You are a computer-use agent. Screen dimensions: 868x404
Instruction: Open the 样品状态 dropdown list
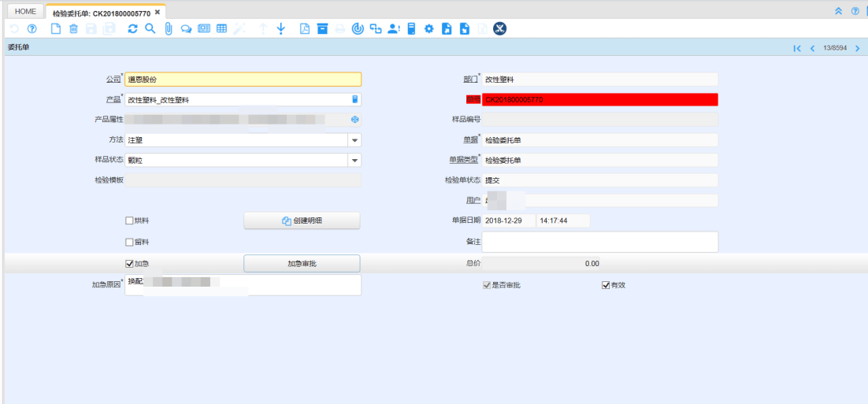coord(354,161)
